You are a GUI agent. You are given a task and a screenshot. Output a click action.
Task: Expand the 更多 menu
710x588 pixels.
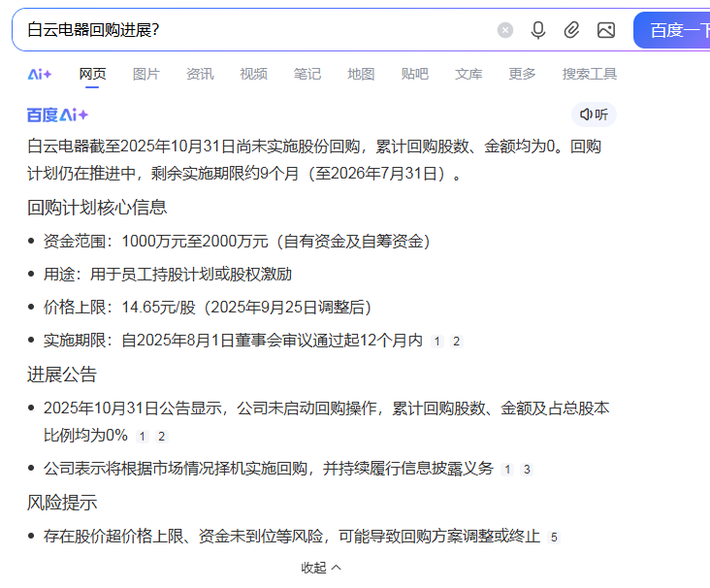522,74
